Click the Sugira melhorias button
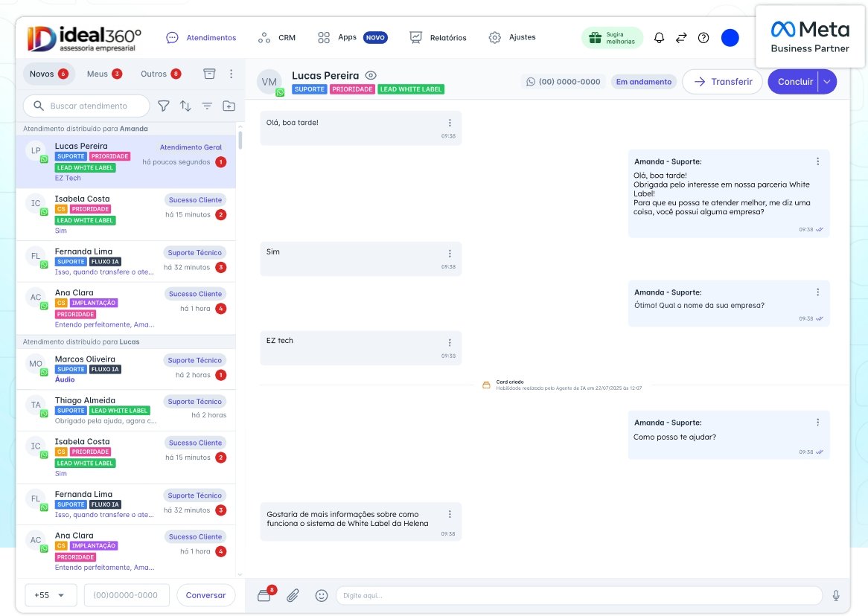Viewport: 868px width, 616px height. pos(611,37)
